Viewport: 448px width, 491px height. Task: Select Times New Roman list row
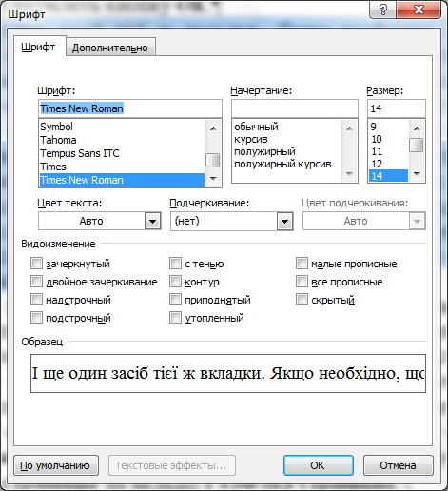click(122, 180)
